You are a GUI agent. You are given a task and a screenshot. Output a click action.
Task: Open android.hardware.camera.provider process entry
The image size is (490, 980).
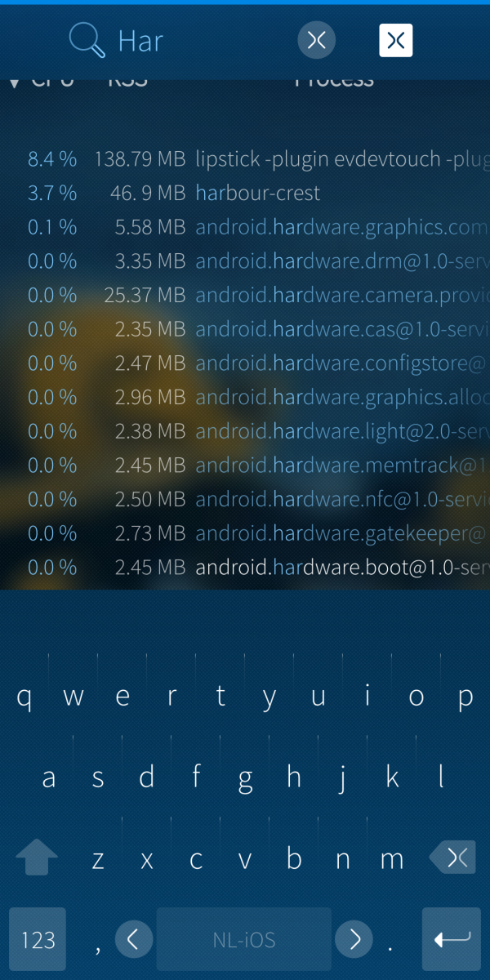(x=245, y=295)
